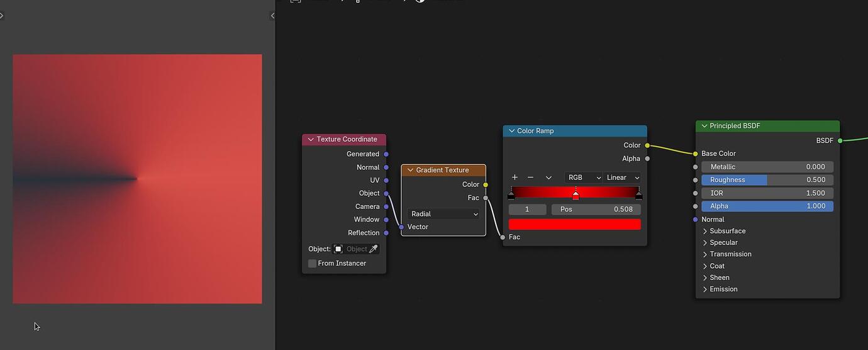Click the BSDF output socket
The image size is (868, 350).
[x=840, y=140]
